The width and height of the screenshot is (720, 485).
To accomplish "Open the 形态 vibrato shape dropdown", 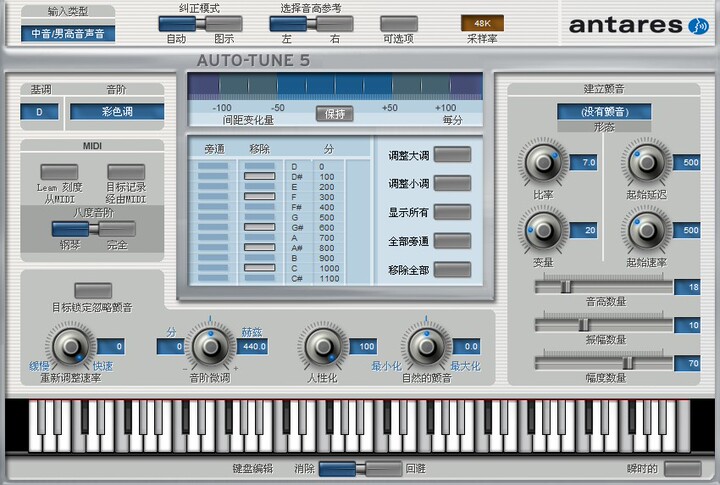I will pyautogui.click(x=604, y=112).
